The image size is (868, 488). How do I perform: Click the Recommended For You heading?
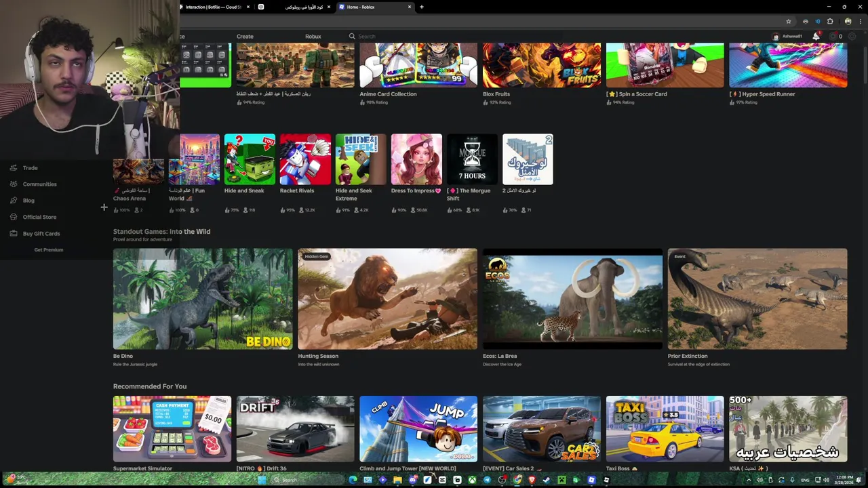(x=150, y=386)
